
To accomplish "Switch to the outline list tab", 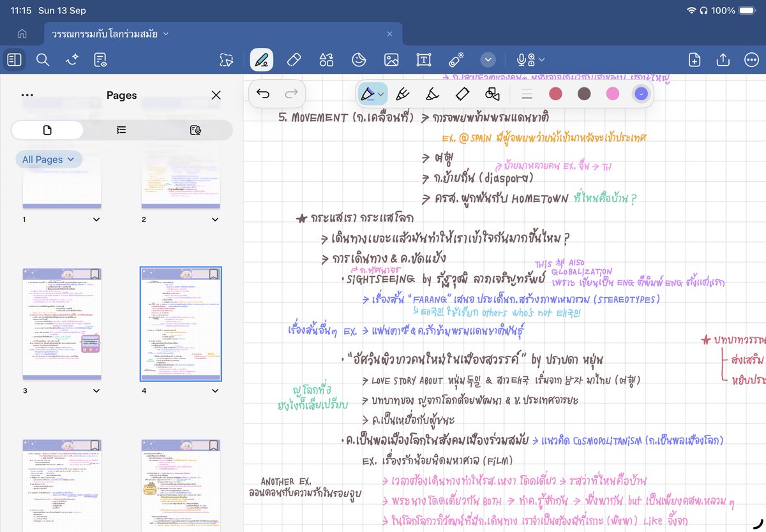I will click(121, 130).
